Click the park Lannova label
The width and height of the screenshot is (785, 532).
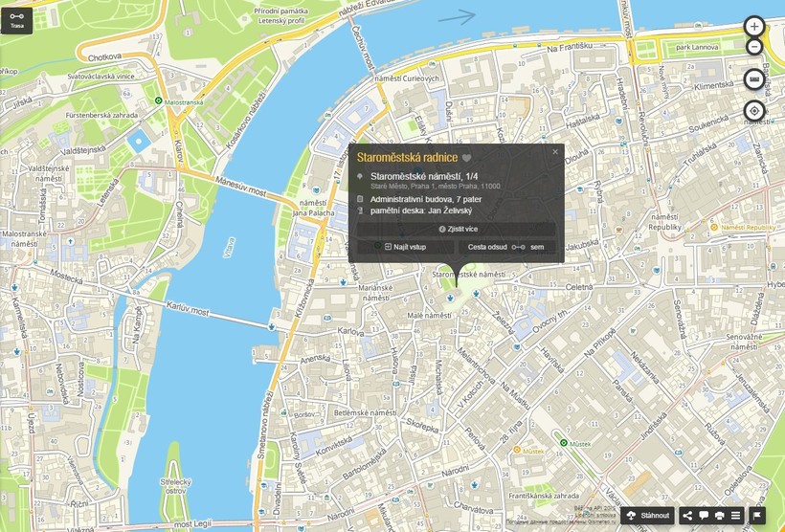tap(697, 47)
